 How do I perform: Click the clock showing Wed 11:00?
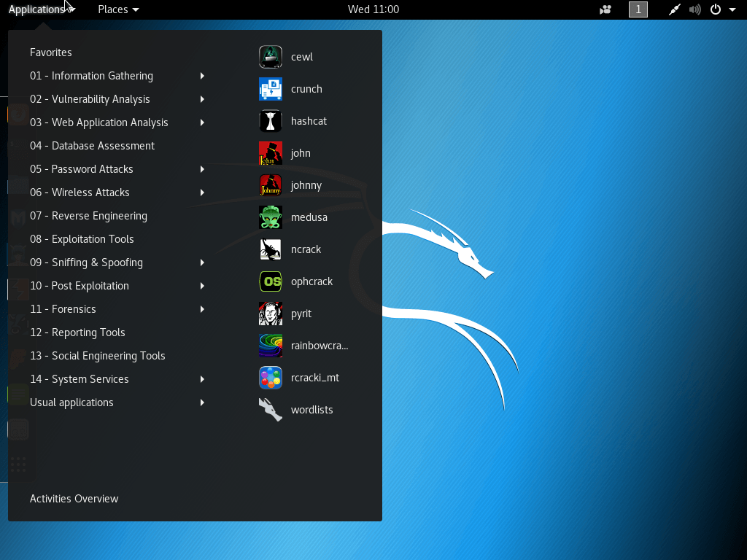pos(373,9)
